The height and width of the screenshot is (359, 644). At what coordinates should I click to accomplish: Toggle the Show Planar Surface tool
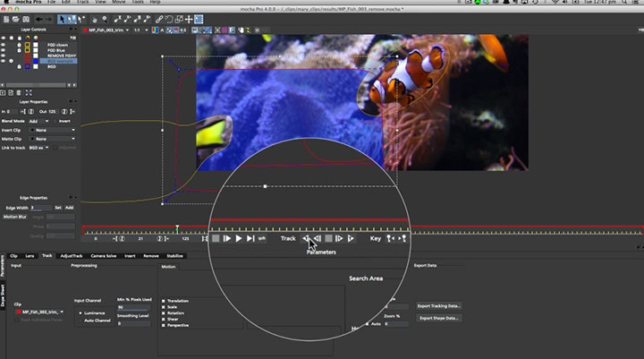click(x=199, y=20)
